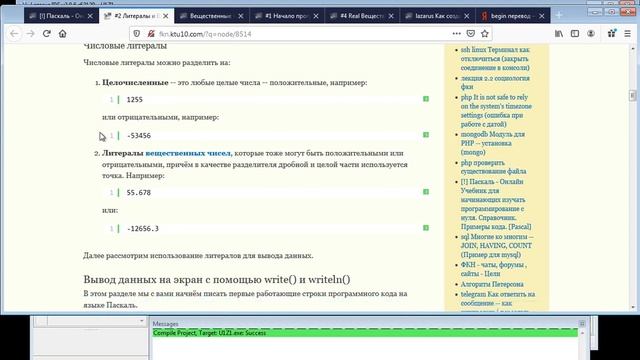This screenshot has width=640, height=360.
Task: Click the page vertical scrollbar thumb
Action: [x=632, y=96]
